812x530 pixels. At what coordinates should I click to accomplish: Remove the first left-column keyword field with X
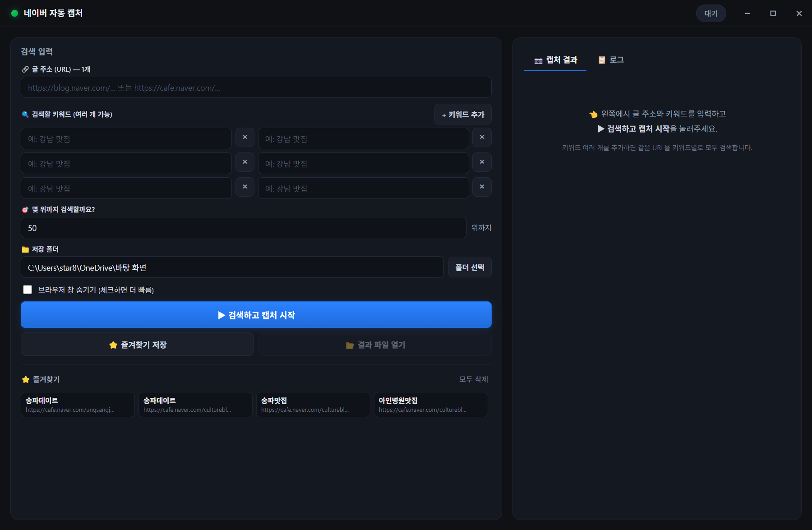coord(245,137)
